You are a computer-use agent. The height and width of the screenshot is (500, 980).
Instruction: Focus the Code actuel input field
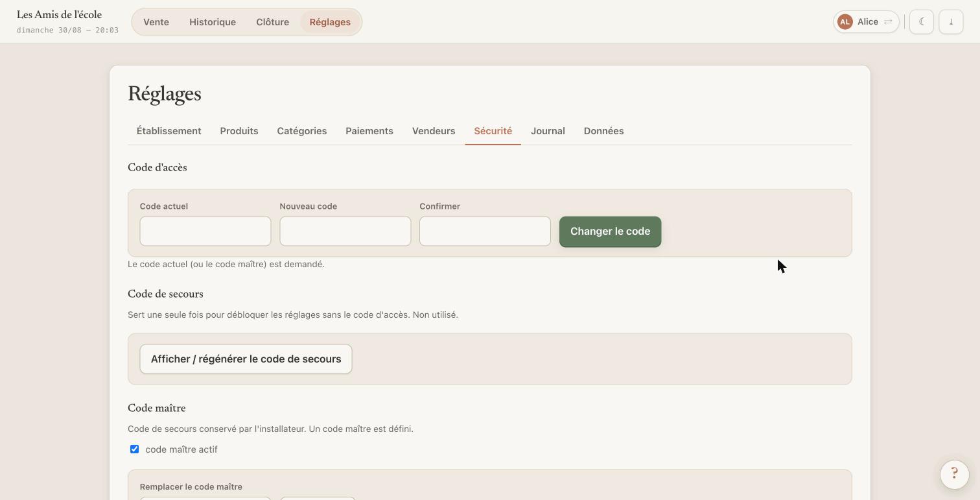point(205,232)
